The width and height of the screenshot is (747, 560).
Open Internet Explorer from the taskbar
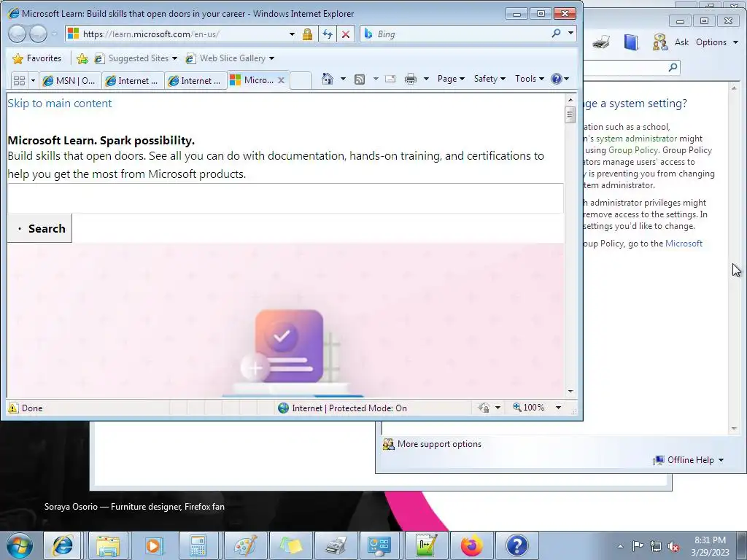(63, 545)
